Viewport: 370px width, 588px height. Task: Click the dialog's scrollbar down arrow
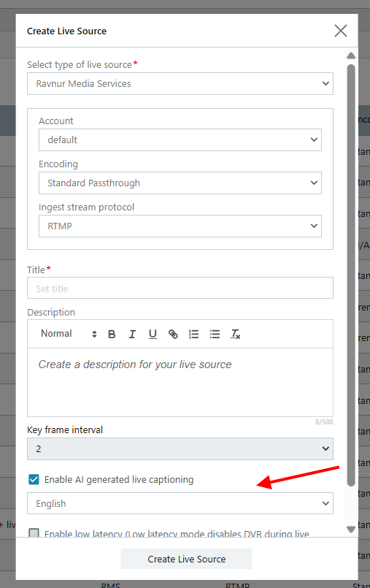(351, 530)
